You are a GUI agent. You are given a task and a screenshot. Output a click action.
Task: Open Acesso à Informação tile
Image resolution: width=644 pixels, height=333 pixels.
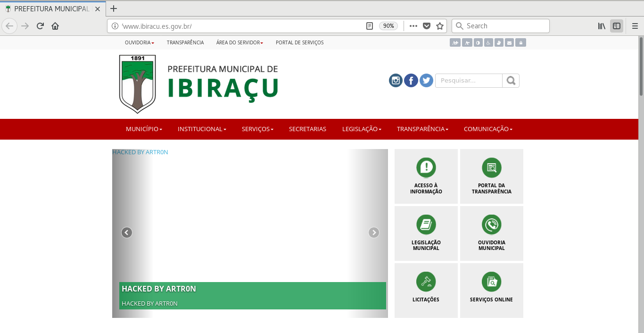point(426,176)
